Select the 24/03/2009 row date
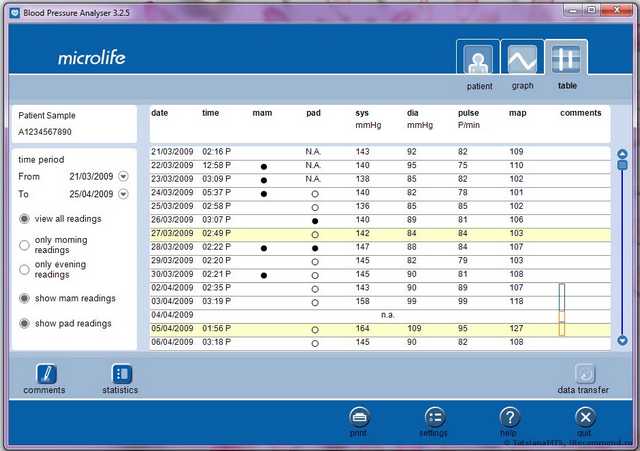Screen dimensions: 640x451 172,192
